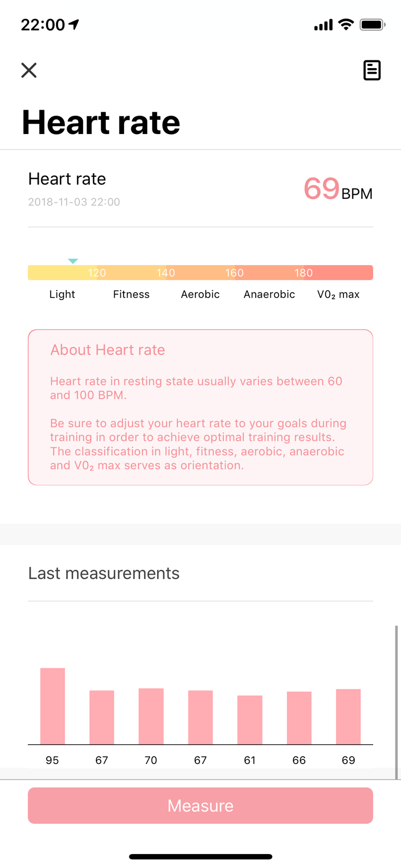Viewport: 401px width, 868px height.
Task: Close the Heart rate screen
Action: (29, 70)
